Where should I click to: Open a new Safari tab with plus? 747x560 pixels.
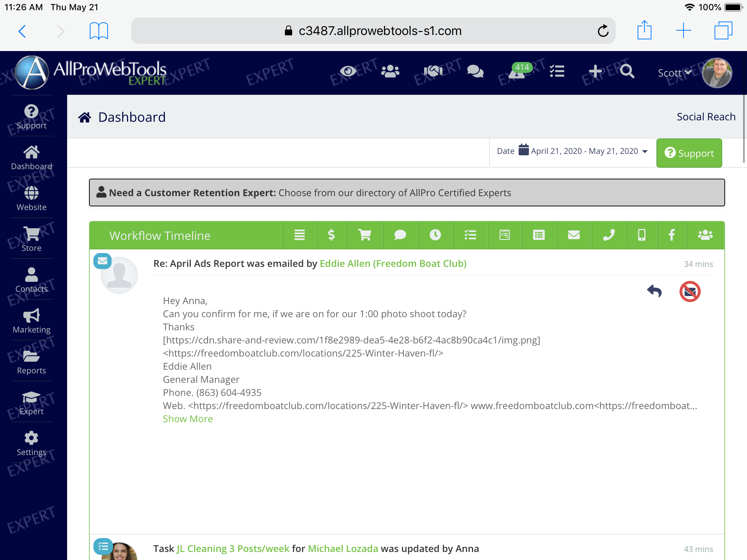(x=684, y=31)
